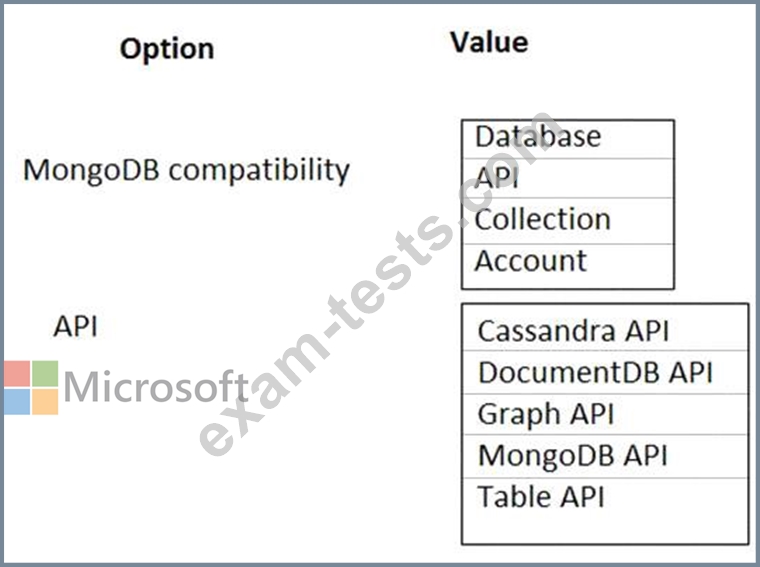
Task: Click the green square of Microsoft logo
Action: pyautogui.click(x=45, y=374)
